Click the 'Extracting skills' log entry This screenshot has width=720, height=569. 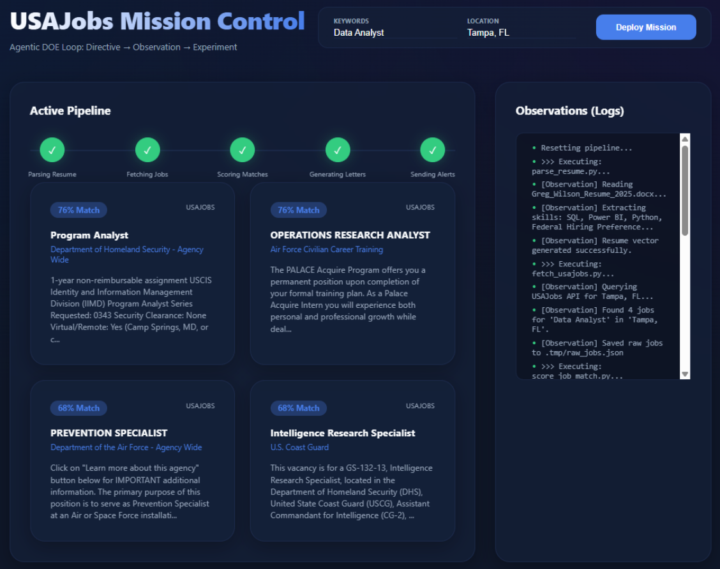(597, 217)
